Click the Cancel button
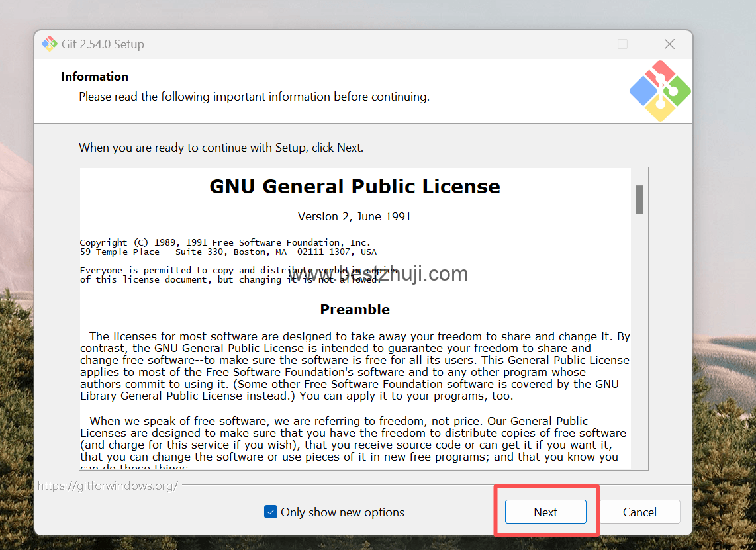756x550 pixels. coord(639,512)
